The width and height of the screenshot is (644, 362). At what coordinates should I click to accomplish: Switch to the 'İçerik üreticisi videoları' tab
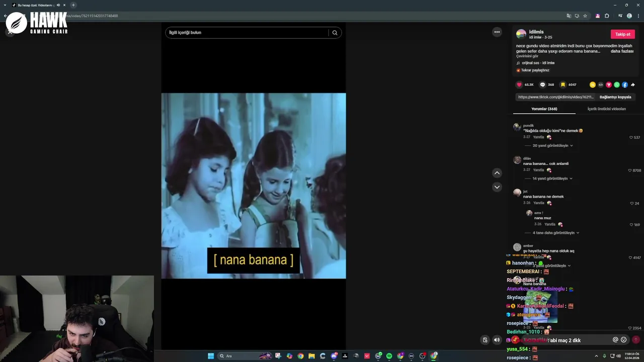[607, 109]
